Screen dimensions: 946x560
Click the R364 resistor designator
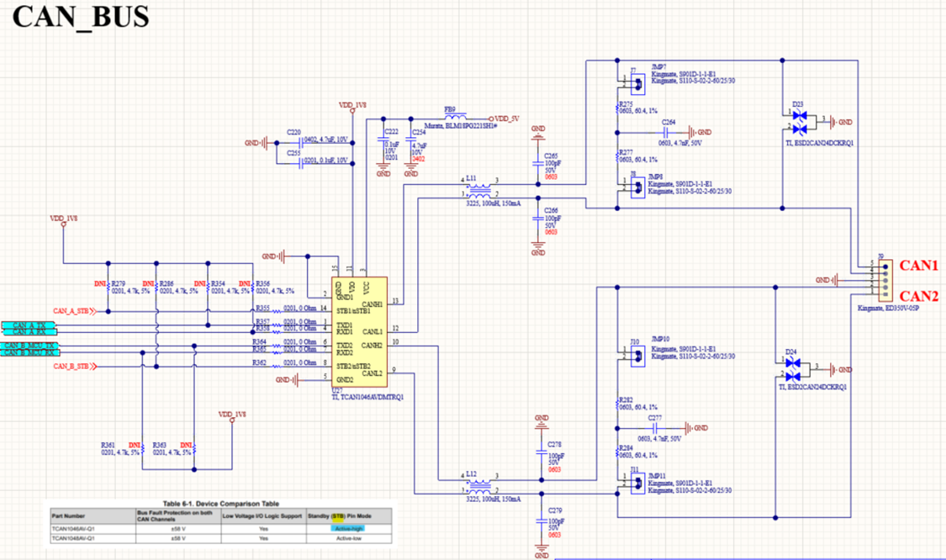click(260, 342)
